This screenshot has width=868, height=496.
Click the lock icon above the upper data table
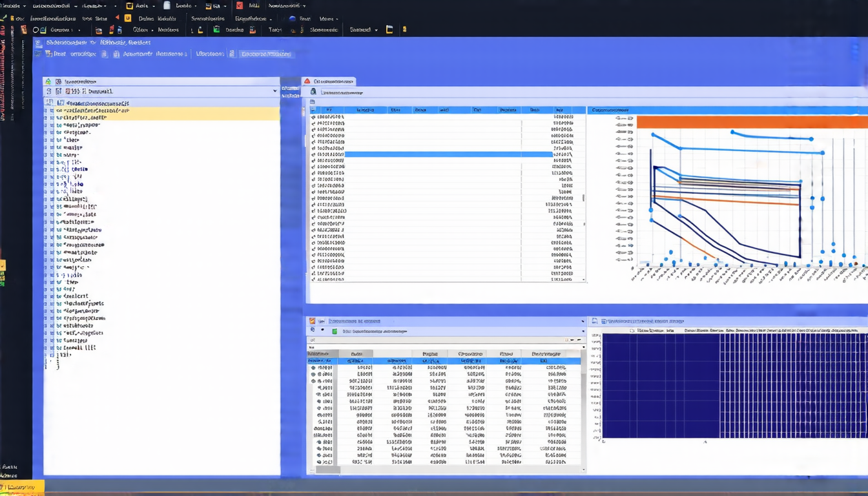pyautogui.click(x=313, y=92)
